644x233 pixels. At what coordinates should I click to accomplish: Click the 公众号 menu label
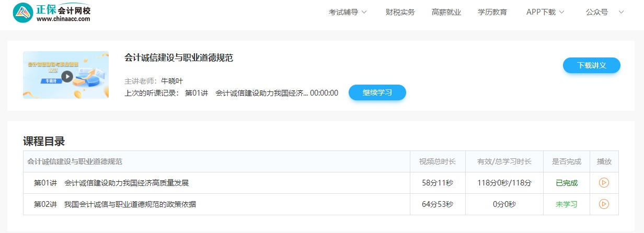597,12
